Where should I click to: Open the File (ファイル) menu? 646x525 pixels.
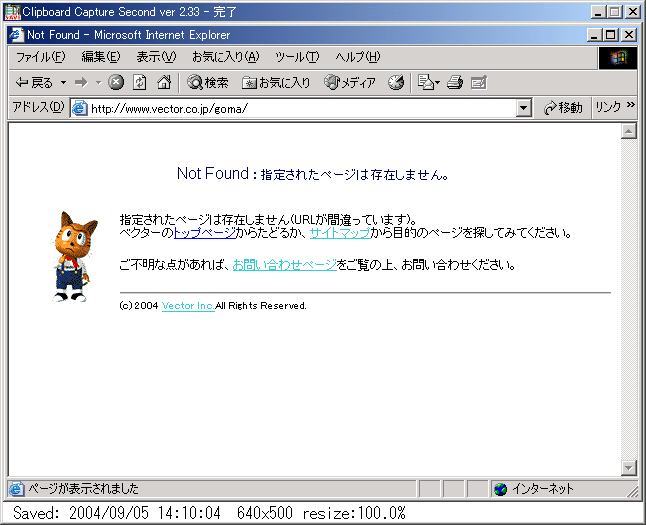40,57
